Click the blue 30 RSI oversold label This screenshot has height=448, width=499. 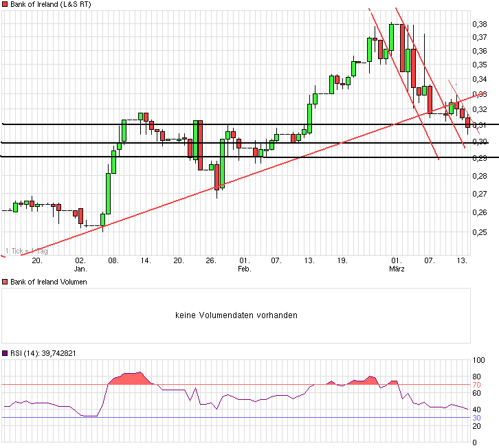coord(476,418)
